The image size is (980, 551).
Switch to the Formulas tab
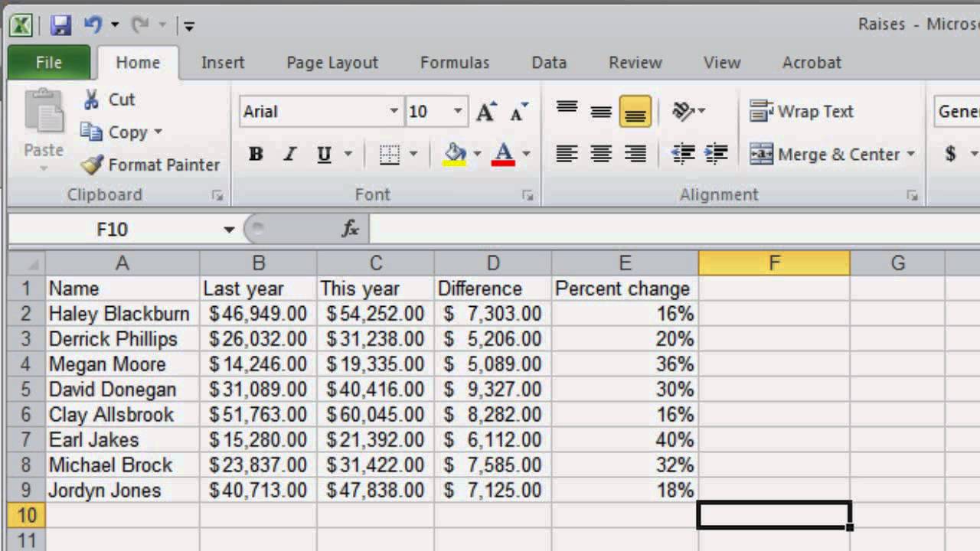(455, 63)
